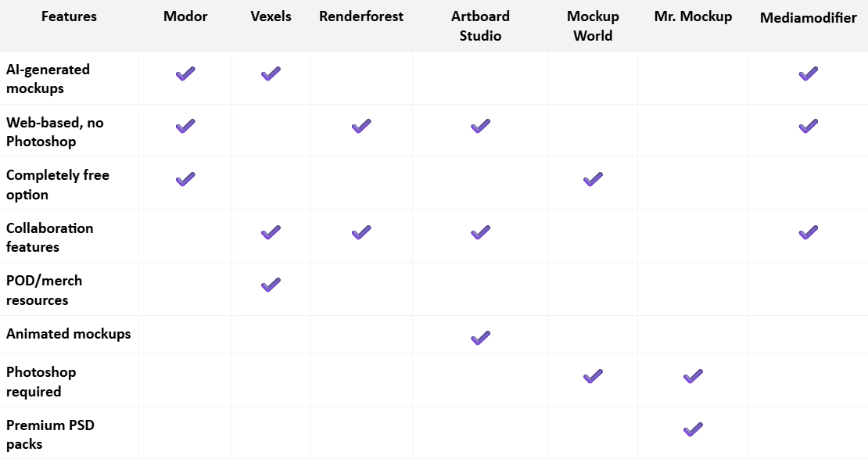The image size is (868, 459).
Task: Click the Features header cell
Action: (x=69, y=16)
